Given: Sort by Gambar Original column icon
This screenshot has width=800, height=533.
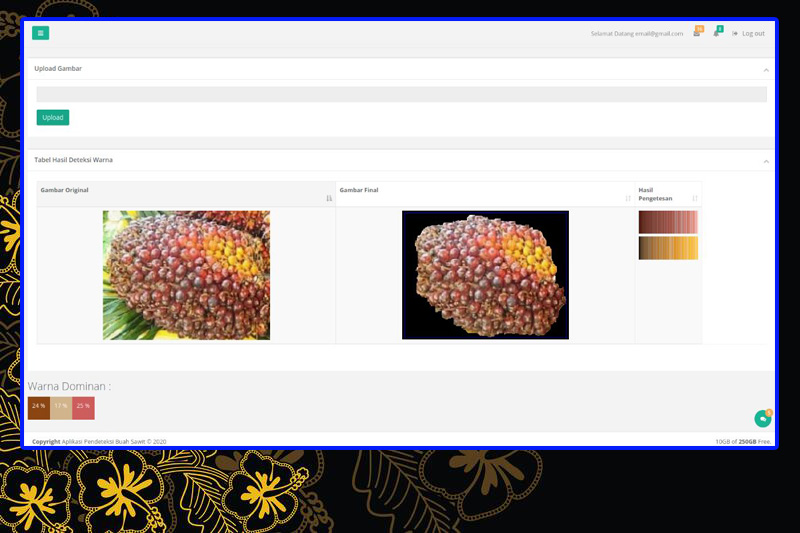Looking at the screenshot, I should [329, 198].
